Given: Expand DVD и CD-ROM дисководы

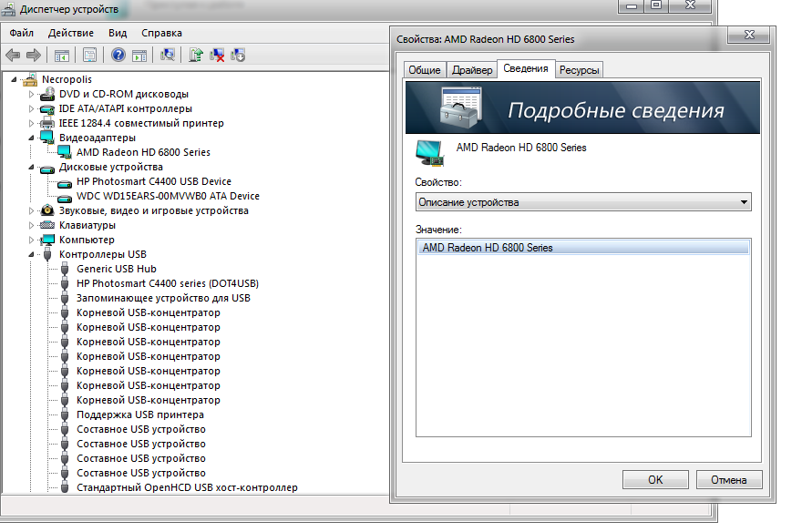Looking at the screenshot, I should point(31,94).
